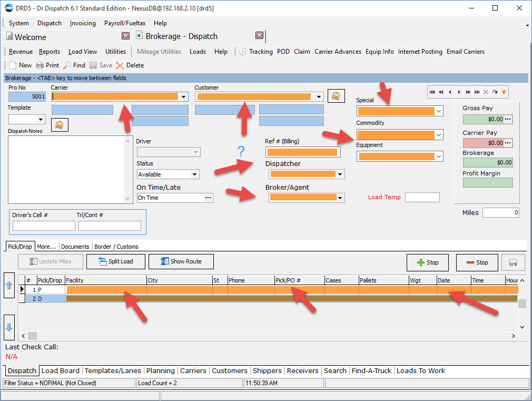The height and width of the screenshot is (401, 532).
Task: Click Email Carriers in toolbar
Action: click(x=465, y=52)
